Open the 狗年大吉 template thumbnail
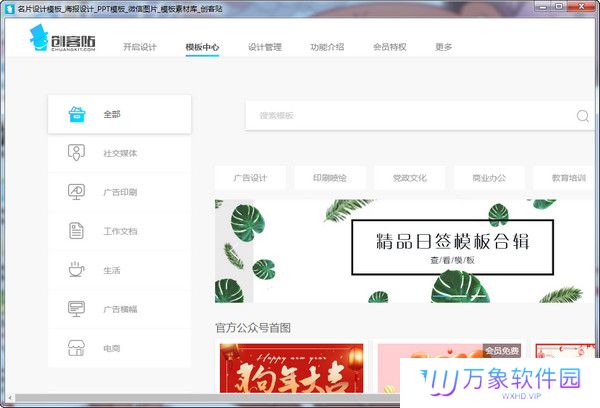The width and height of the screenshot is (600, 408). [x=292, y=368]
